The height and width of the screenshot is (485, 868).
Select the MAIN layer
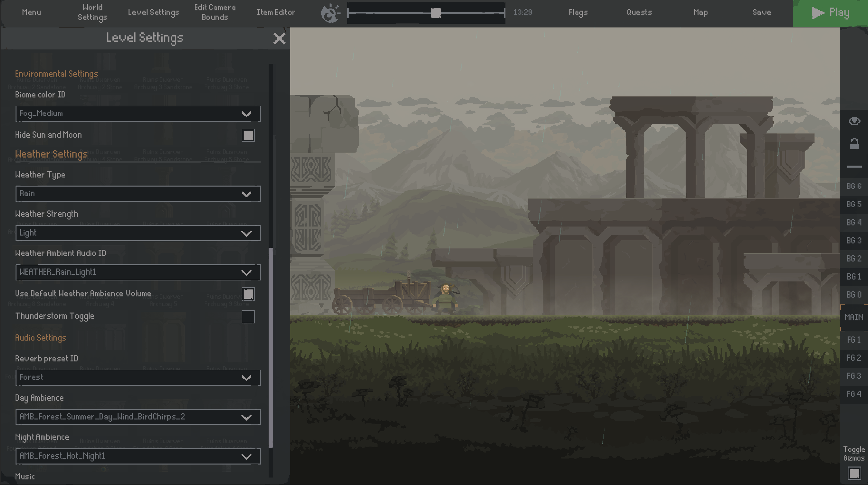[854, 317]
